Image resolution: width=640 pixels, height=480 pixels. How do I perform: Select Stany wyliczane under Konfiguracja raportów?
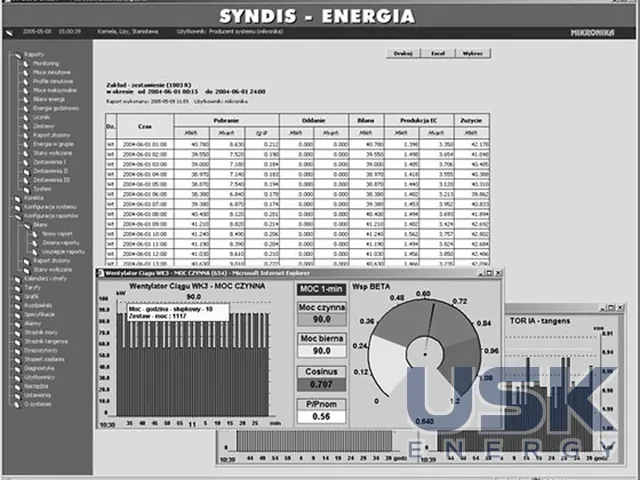point(53,270)
